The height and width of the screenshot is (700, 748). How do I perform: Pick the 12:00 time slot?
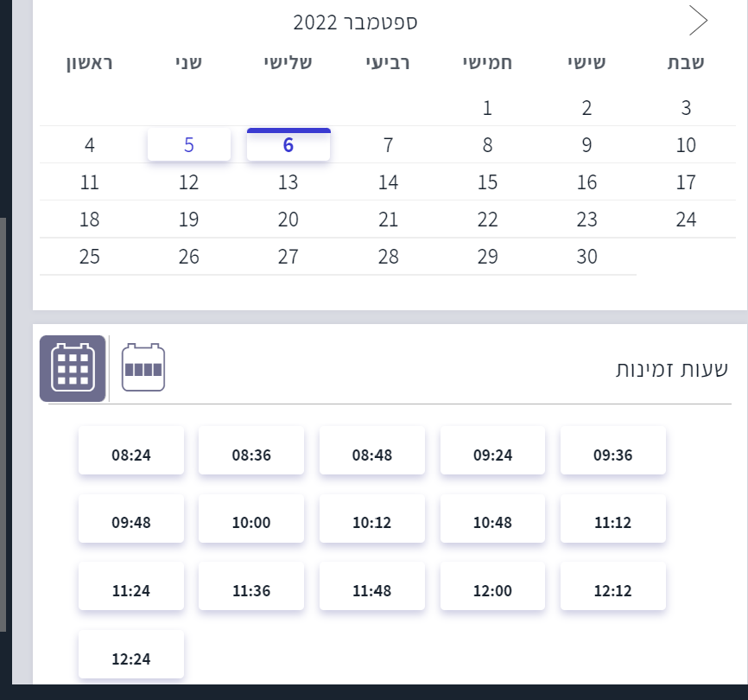492,591
